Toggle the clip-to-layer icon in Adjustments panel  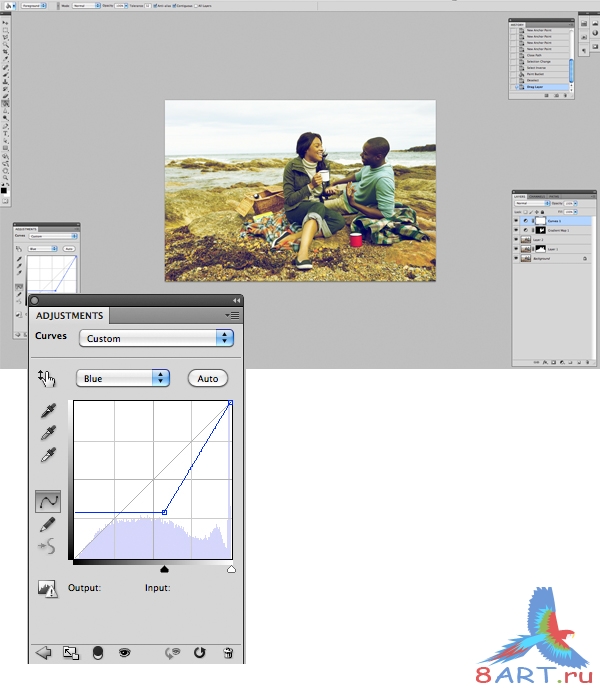point(98,652)
